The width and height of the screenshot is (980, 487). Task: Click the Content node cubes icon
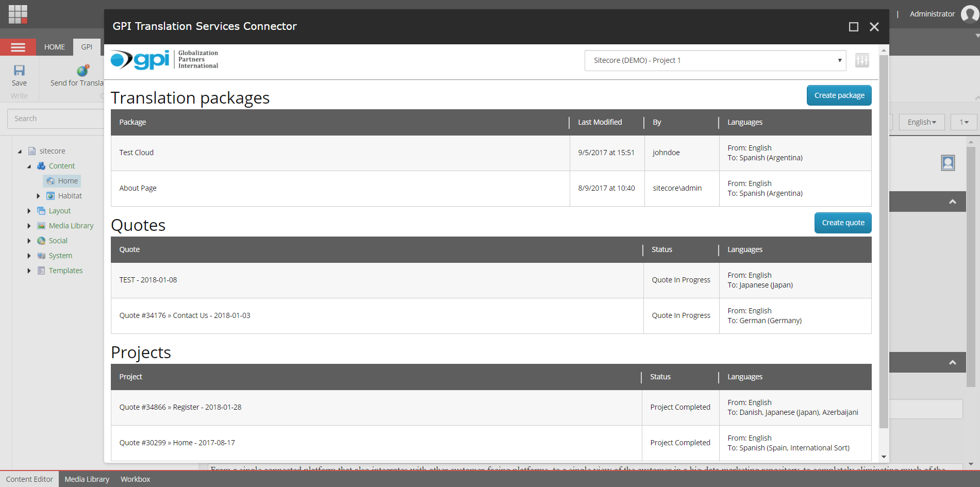(41, 166)
